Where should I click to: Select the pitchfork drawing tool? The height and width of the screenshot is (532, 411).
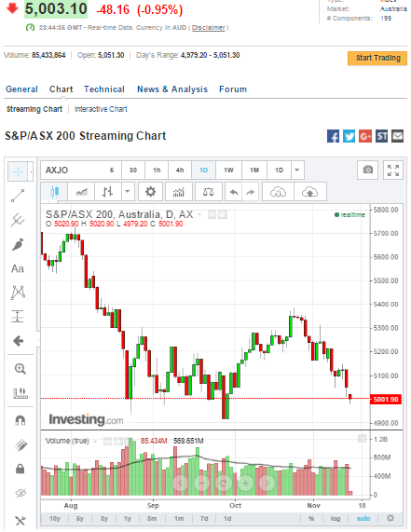[18, 220]
